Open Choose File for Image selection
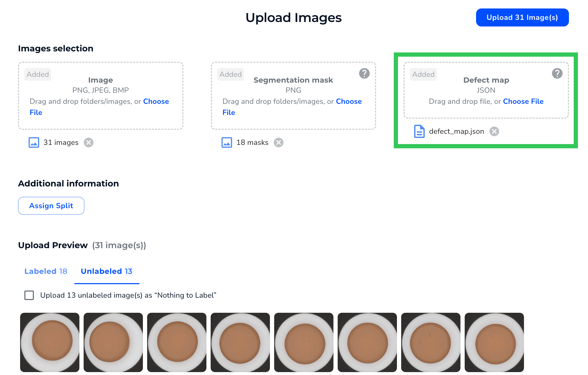588x375 pixels. 156,101
